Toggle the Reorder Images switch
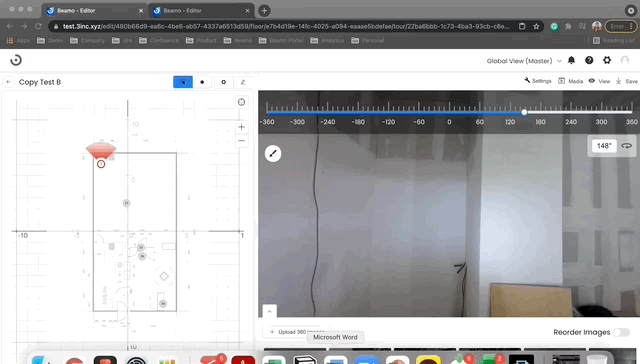 click(621, 332)
